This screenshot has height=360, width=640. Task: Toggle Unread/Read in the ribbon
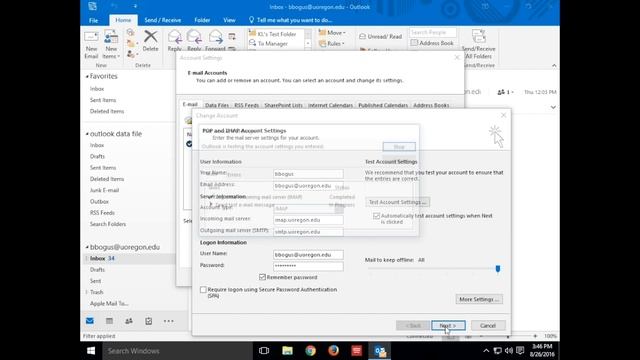(x=380, y=36)
